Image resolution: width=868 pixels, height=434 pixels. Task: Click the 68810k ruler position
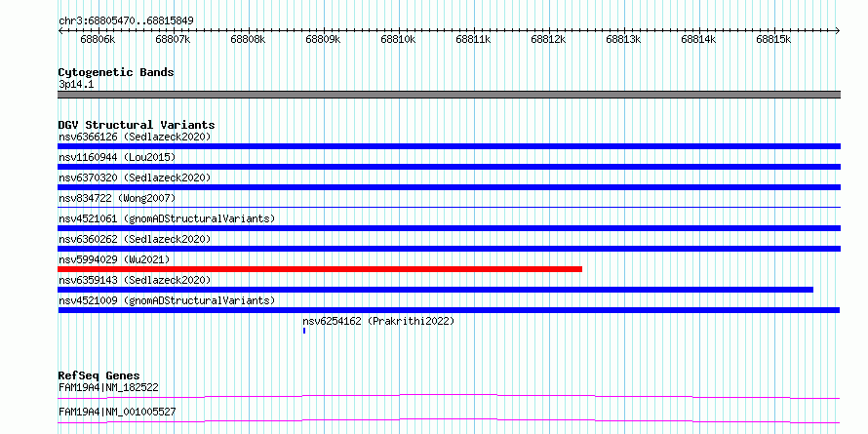coord(399,40)
